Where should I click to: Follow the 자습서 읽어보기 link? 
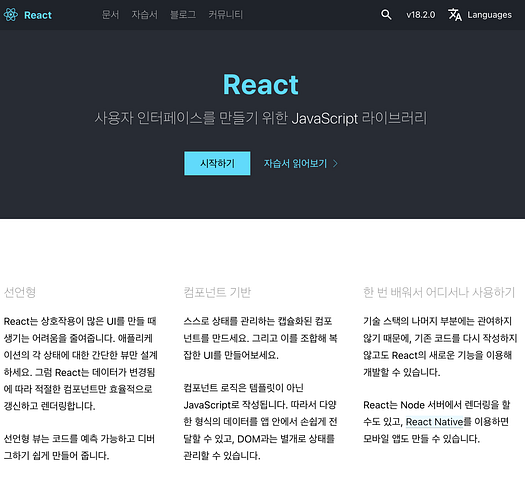tap(295, 163)
